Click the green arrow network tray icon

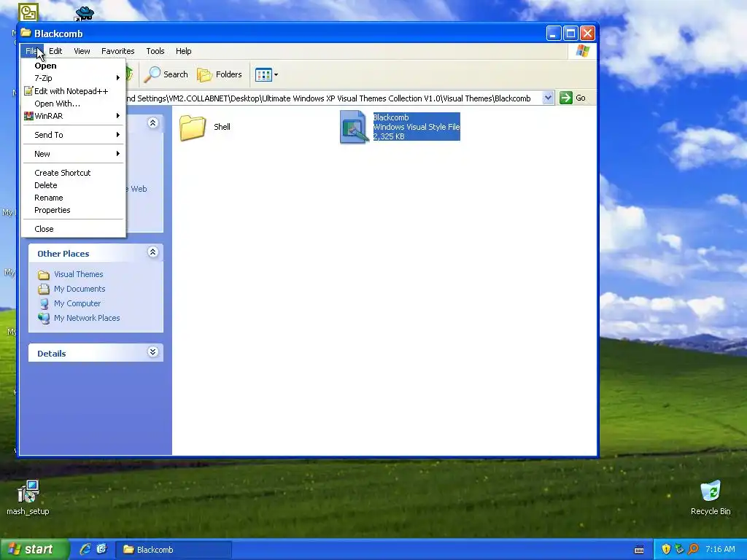(x=679, y=550)
